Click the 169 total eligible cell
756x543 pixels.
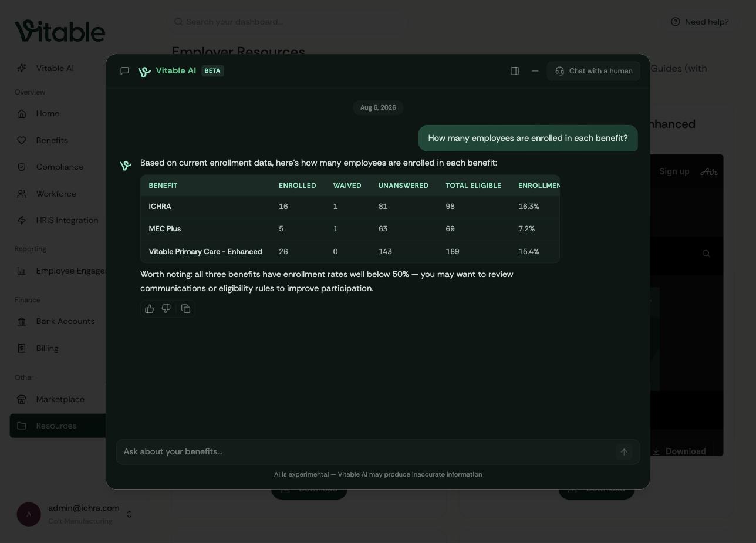pos(453,251)
